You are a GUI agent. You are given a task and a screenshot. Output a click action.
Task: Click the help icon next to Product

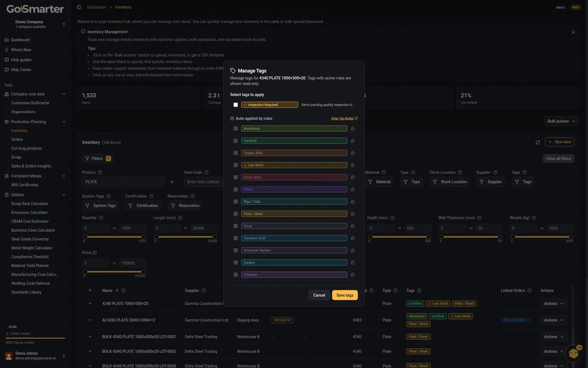pyautogui.click(x=100, y=172)
